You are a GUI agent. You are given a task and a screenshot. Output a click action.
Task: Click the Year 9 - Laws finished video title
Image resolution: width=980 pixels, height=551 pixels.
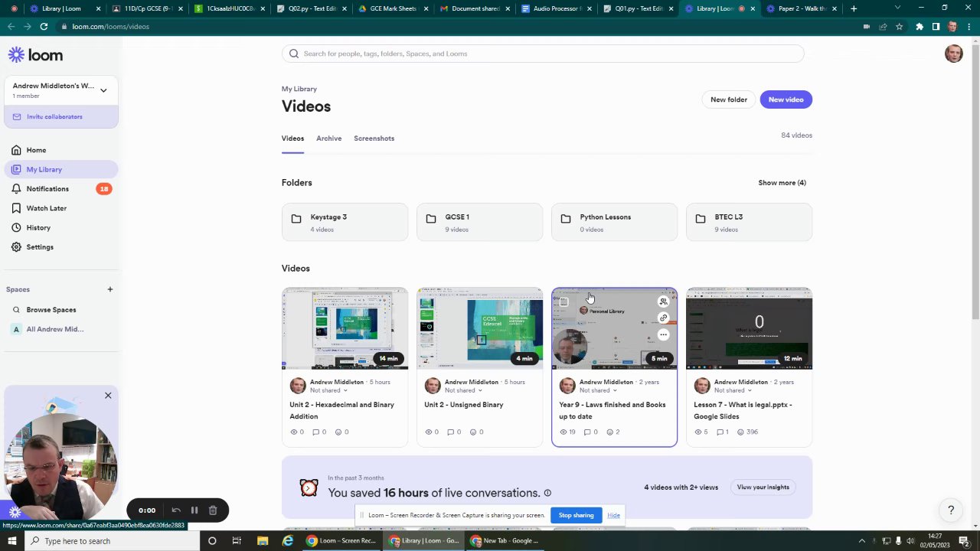pyautogui.click(x=612, y=410)
